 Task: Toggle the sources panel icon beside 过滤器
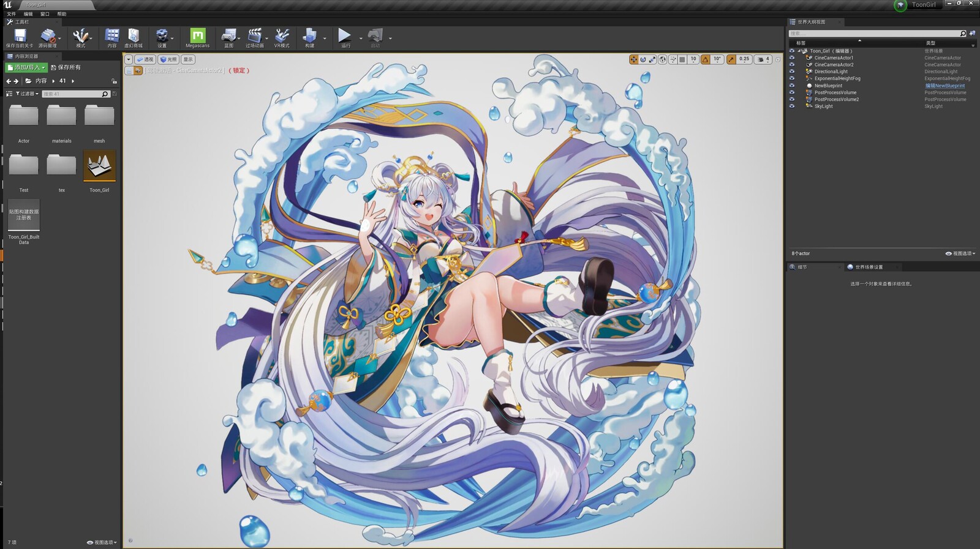[x=9, y=94]
